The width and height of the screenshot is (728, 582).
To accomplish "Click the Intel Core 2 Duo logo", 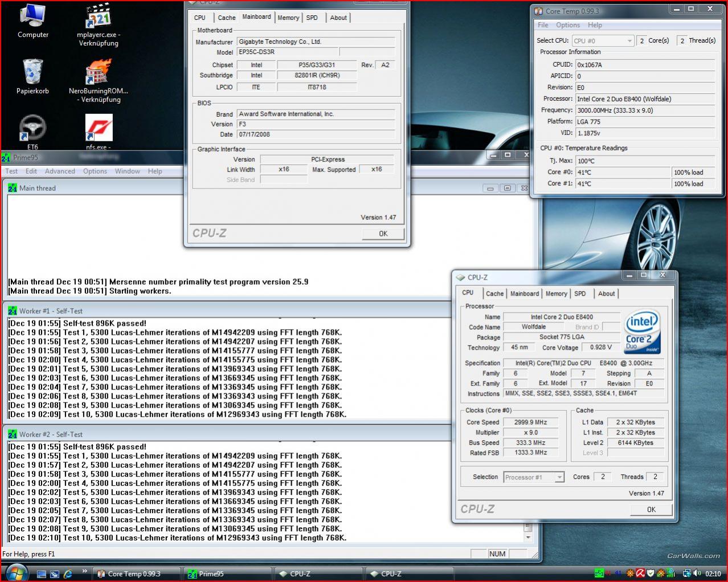I will coord(641,331).
